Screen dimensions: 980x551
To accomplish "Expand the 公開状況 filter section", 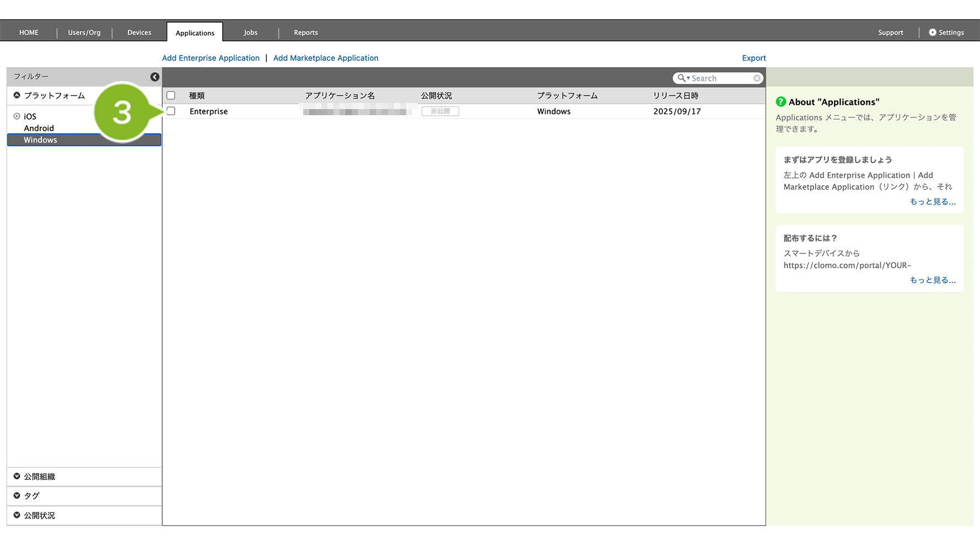I will click(x=17, y=515).
